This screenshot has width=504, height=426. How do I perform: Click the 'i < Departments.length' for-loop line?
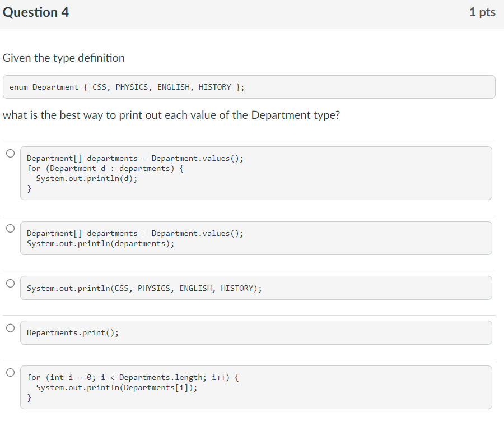click(x=133, y=377)
